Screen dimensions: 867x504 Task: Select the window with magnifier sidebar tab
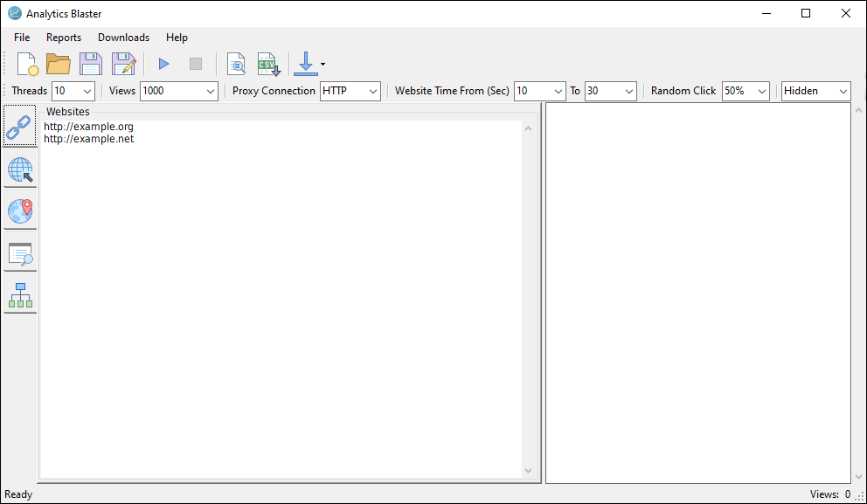coord(20,253)
